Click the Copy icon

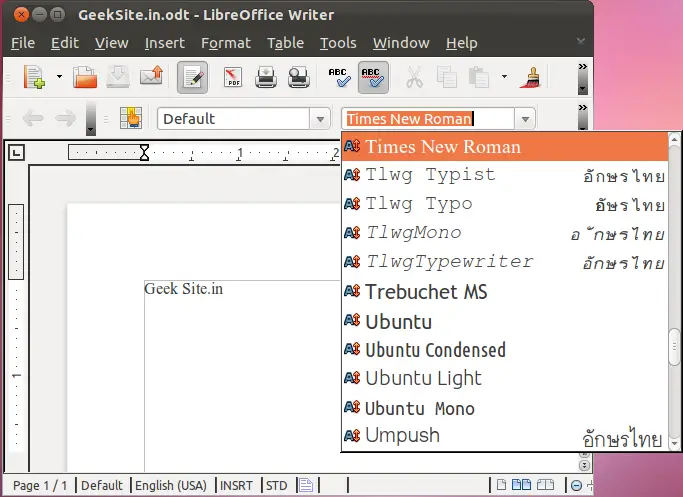(x=447, y=78)
